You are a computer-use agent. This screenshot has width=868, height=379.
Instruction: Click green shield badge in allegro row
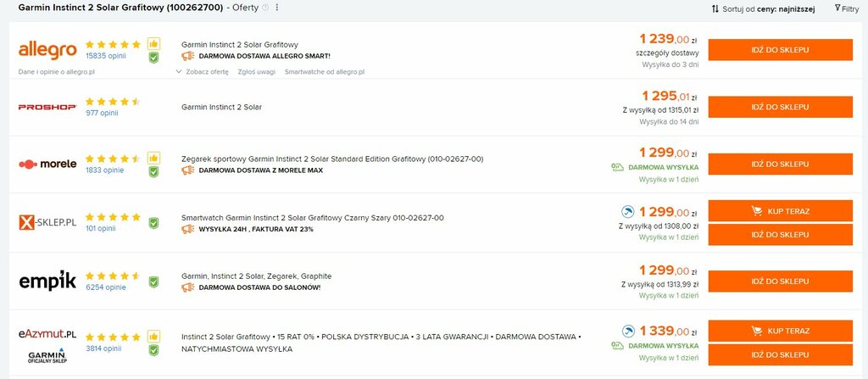pyautogui.click(x=153, y=58)
